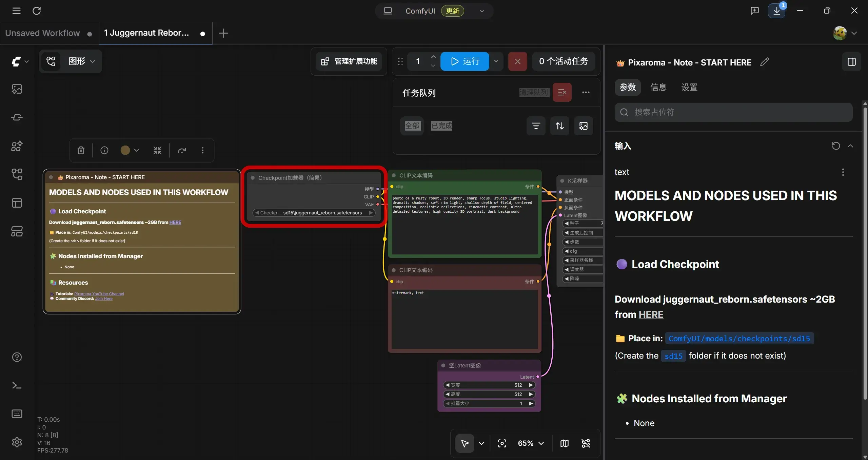Toggle collapse dot on 空Latent图像 node
This screenshot has width=868, height=460.
443,365
